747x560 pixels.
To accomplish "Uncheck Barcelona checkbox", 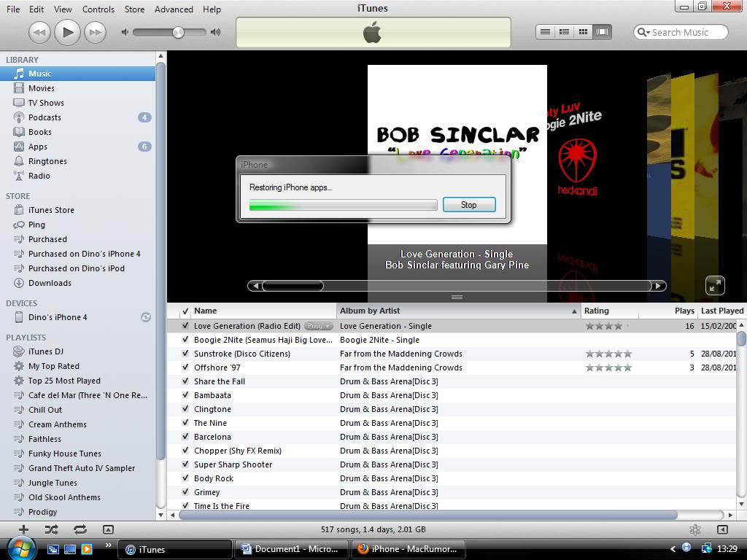I will pos(185,437).
